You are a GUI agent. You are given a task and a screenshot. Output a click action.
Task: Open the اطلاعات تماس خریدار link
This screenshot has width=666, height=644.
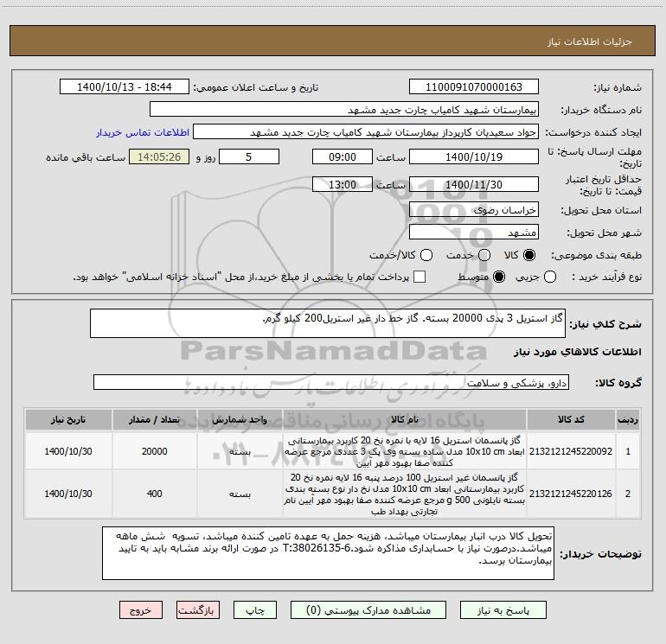tap(143, 132)
